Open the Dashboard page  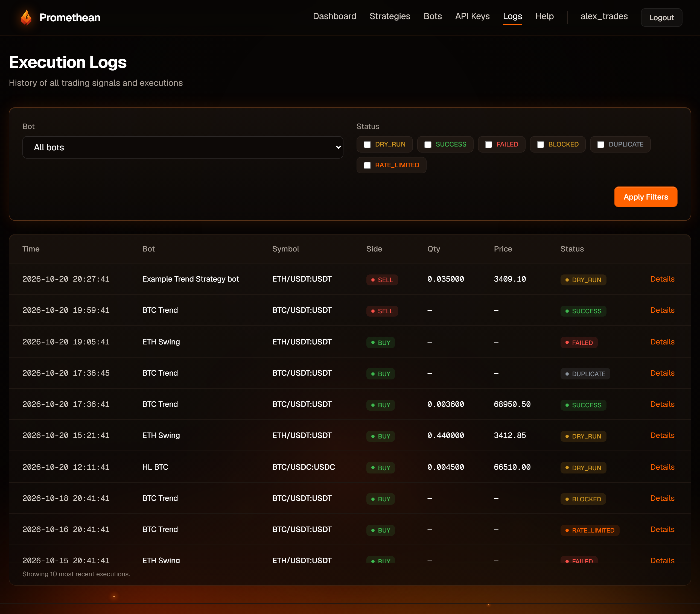point(335,16)
